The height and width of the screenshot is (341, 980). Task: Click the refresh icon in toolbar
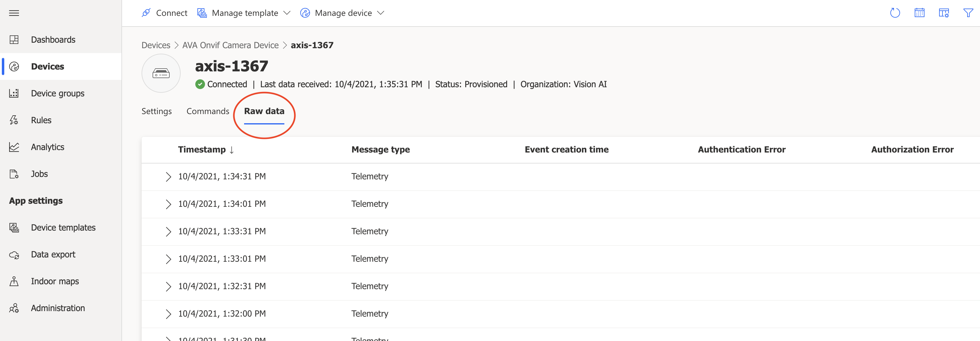point(895,13)
